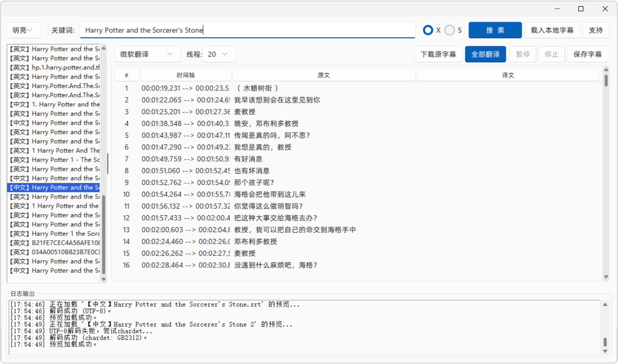Click subtitle line 也有坏消息

(x=252, y=171)
